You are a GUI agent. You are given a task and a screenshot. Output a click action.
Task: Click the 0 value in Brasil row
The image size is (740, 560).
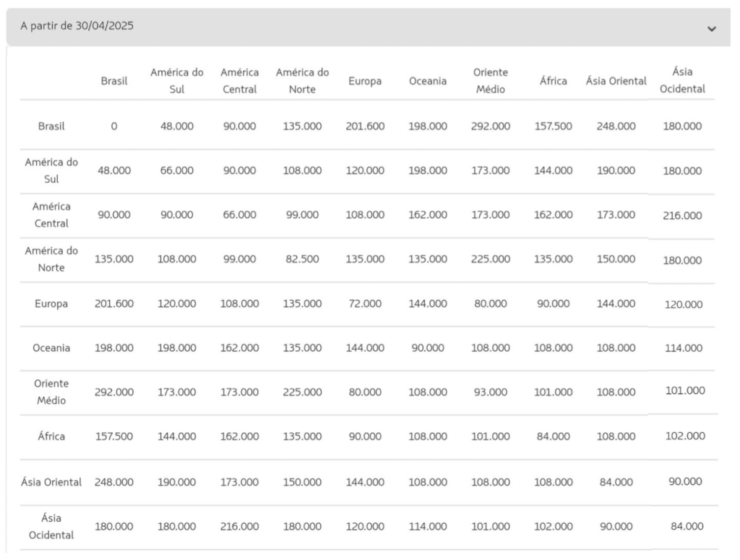point(113,126)
